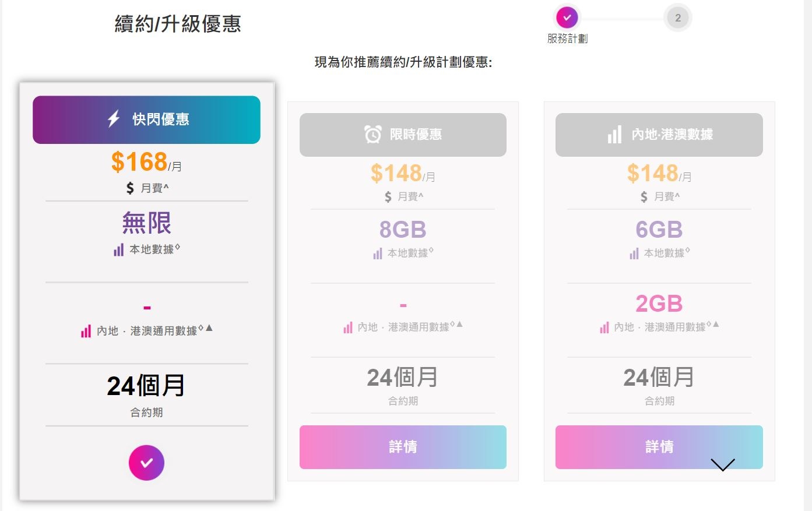
Task: Click 詳情 on the 內地·港澳數據 plan
Action: 659,447
